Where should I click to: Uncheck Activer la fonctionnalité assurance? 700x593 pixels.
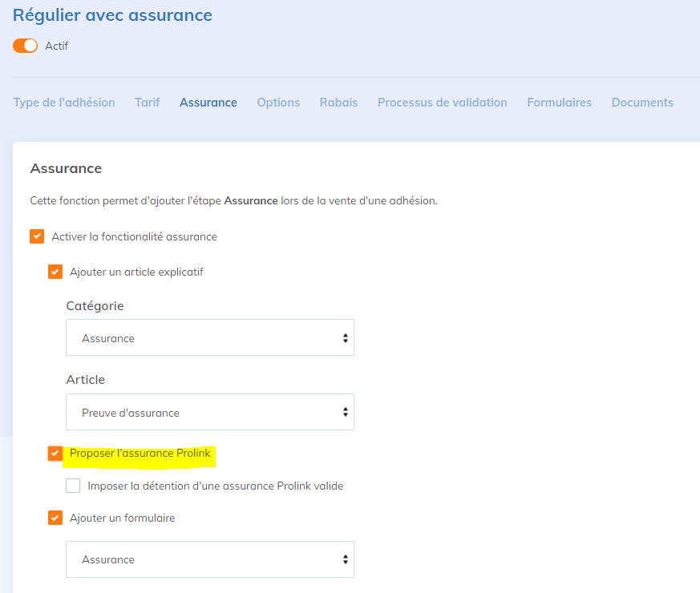(x=37, y=236)
